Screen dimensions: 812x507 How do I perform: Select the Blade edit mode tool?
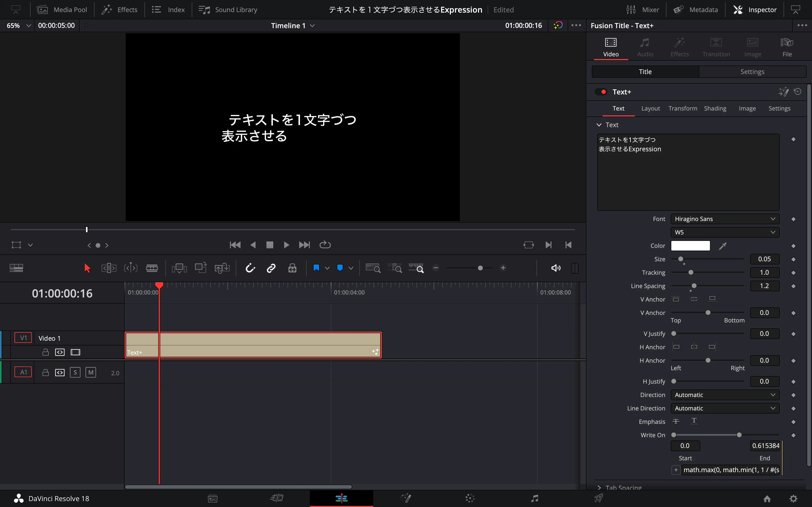152,268
